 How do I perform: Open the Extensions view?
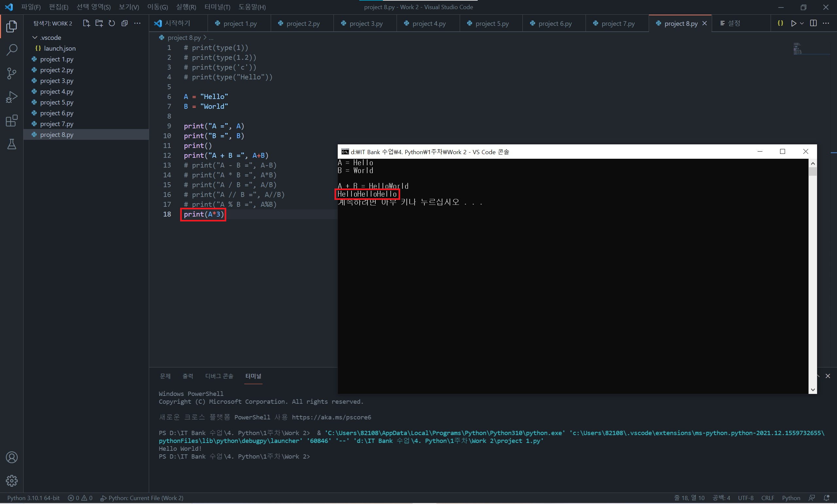click(x=11, y=121)
